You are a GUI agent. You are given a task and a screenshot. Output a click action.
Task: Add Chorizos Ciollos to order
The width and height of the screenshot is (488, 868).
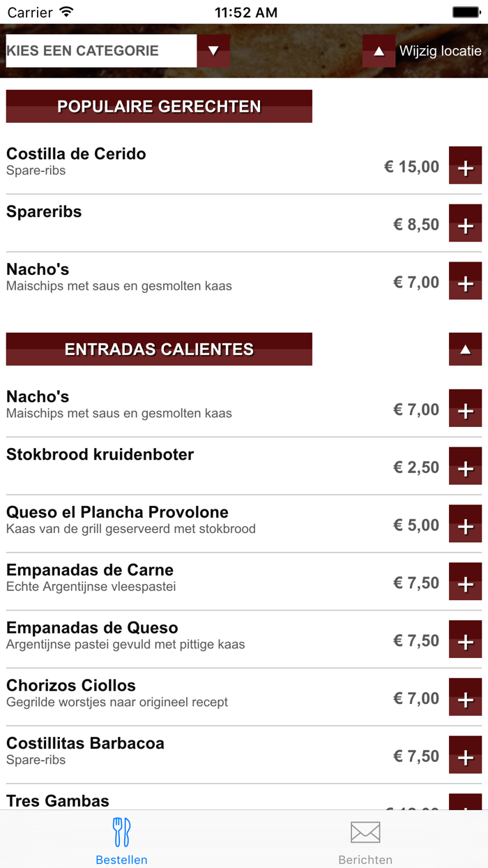(x=465, y=698)
